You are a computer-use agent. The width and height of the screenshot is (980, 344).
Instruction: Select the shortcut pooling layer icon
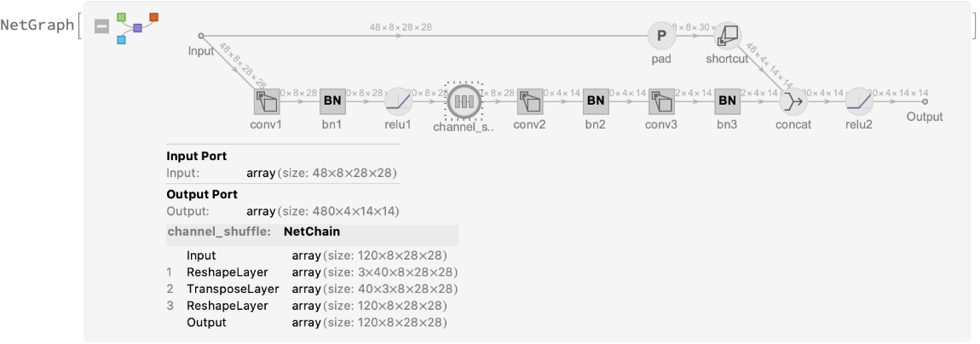click(727, 36)
